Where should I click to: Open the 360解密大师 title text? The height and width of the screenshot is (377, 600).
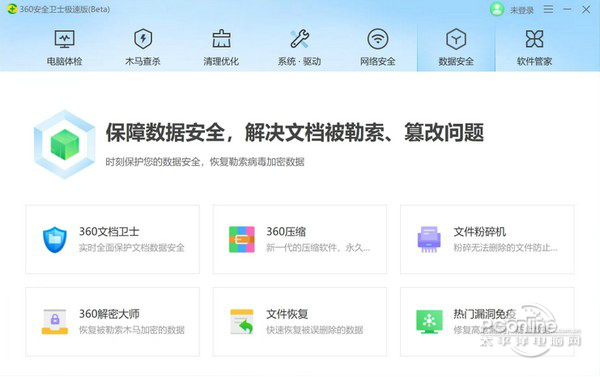pyautogui.click(x=109, y=314)
